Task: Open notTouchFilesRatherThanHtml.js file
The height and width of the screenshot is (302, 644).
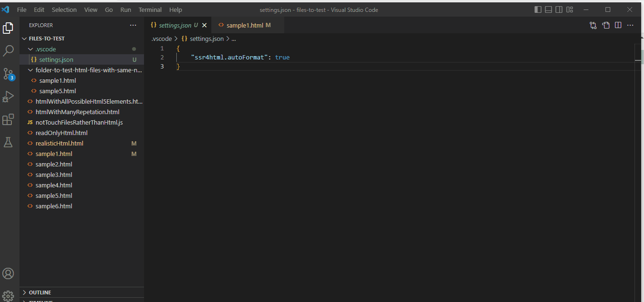Action: (x=82, y=122)
